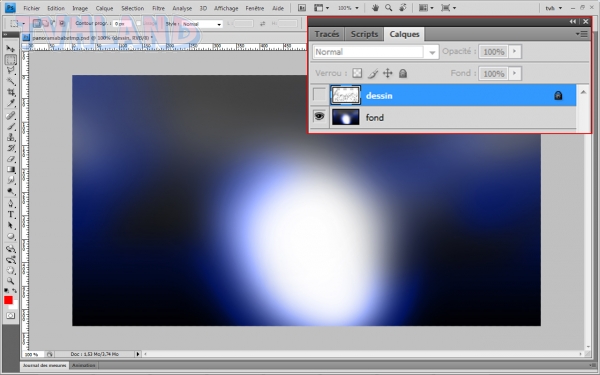Select the Lasso tool

pos(10,70)
